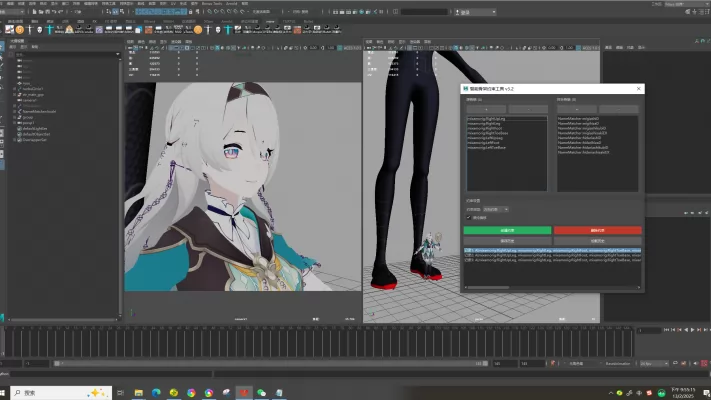This screenshot has height=400, width=711.
Task: Play the animation backwards
Action: pos(686,330)
